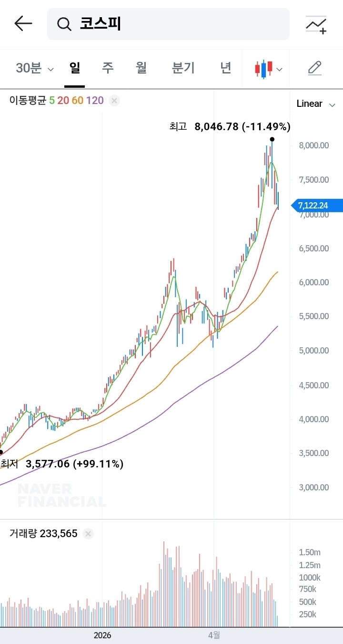Switch to the 년 yearly tab
343x644 pixels.
(226, 68)
